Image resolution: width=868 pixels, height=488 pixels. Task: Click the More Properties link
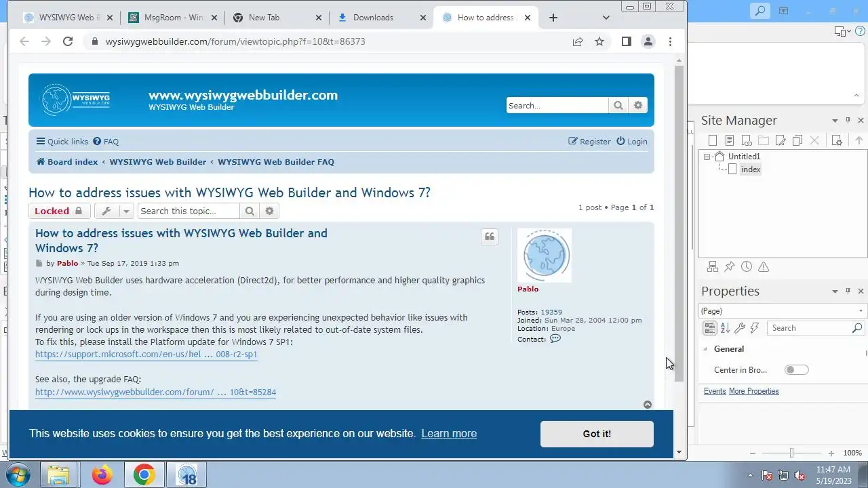753,391
